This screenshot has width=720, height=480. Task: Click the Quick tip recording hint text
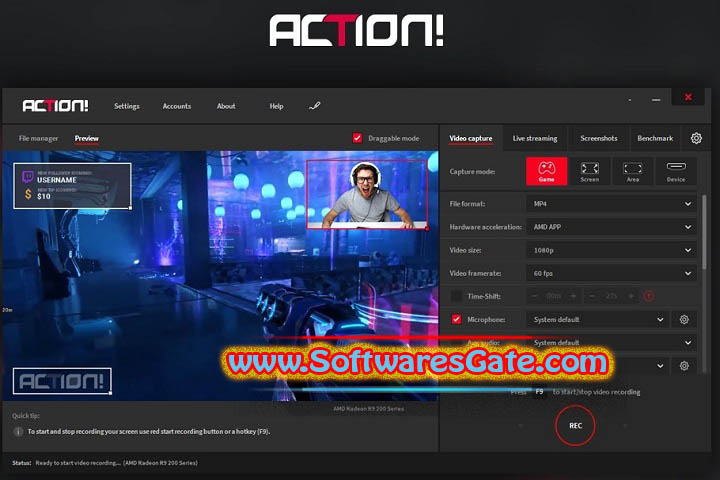click(x=149, y=432)
